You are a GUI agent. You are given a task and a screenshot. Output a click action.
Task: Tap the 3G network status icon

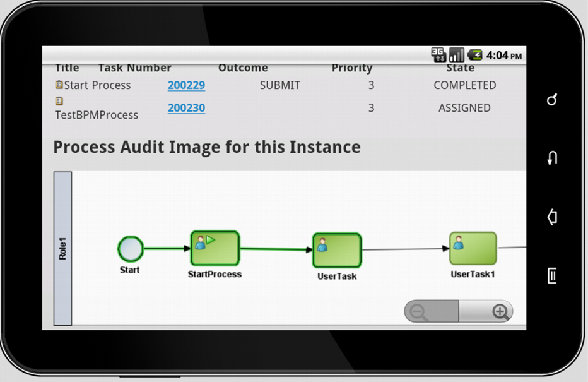[438, 56]
